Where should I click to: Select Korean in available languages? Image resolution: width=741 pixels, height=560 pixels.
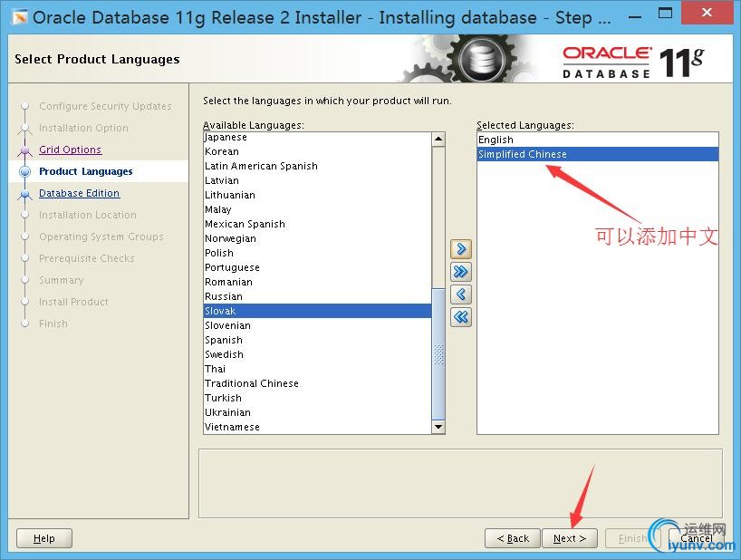point(317,151)
